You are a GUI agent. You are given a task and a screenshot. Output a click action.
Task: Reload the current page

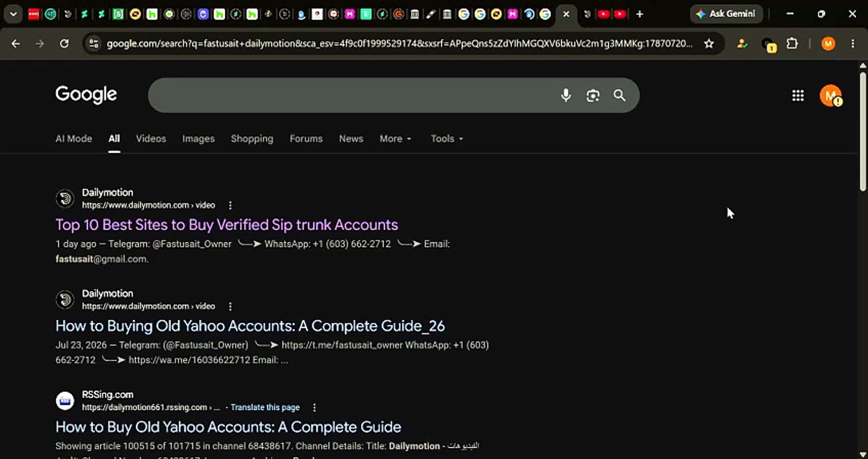point(64,43)
